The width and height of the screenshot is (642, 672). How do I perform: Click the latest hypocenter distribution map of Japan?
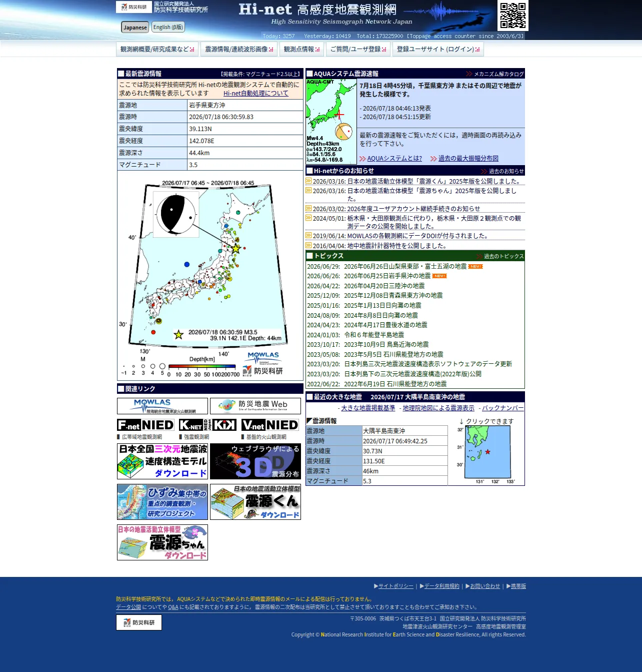[x=210, y=277]
